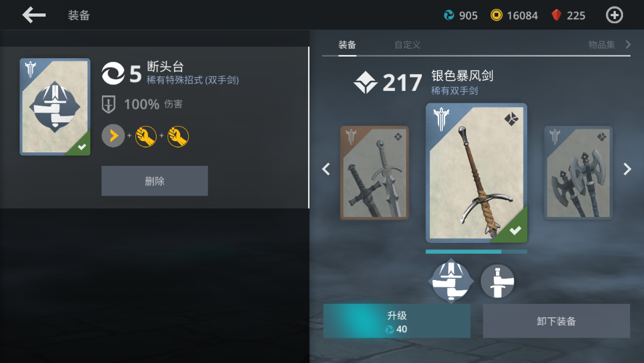This screenshot has height=363, width=644.
Task: Tap the blue swirl shadow energy icon
Action: 449,15
